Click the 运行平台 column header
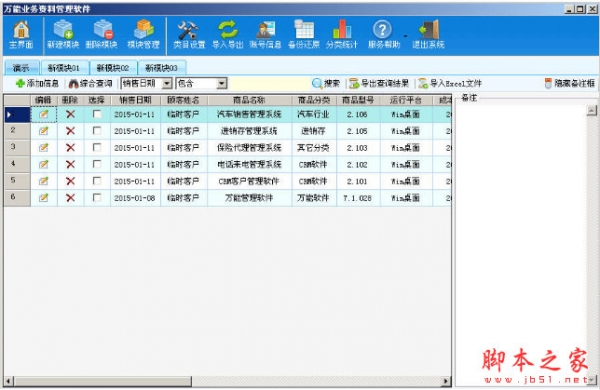 click(406, 100)
